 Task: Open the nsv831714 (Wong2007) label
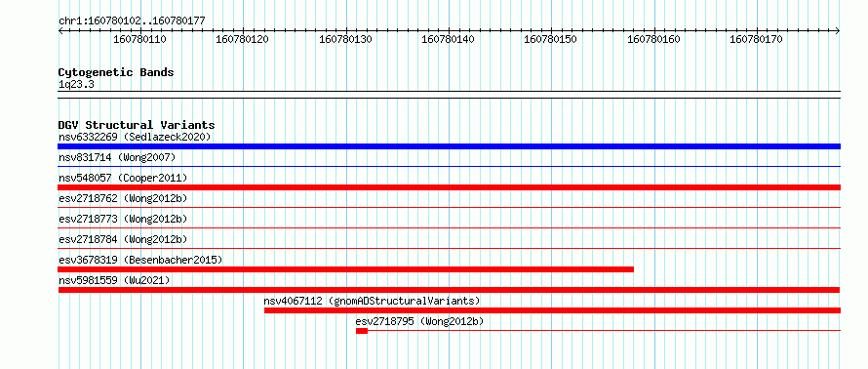pos(117,157)
